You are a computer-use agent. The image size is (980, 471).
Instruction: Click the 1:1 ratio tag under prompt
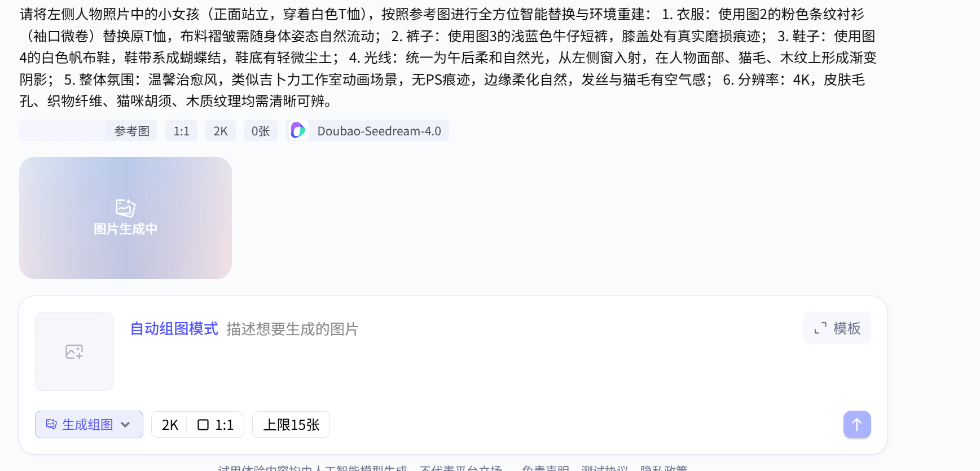coord(181,131)
